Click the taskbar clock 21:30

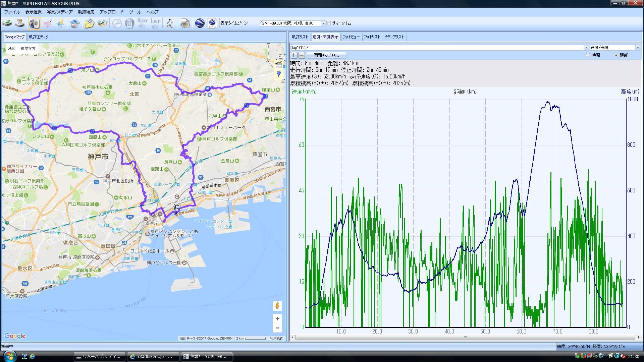click(x=634, y=357)
